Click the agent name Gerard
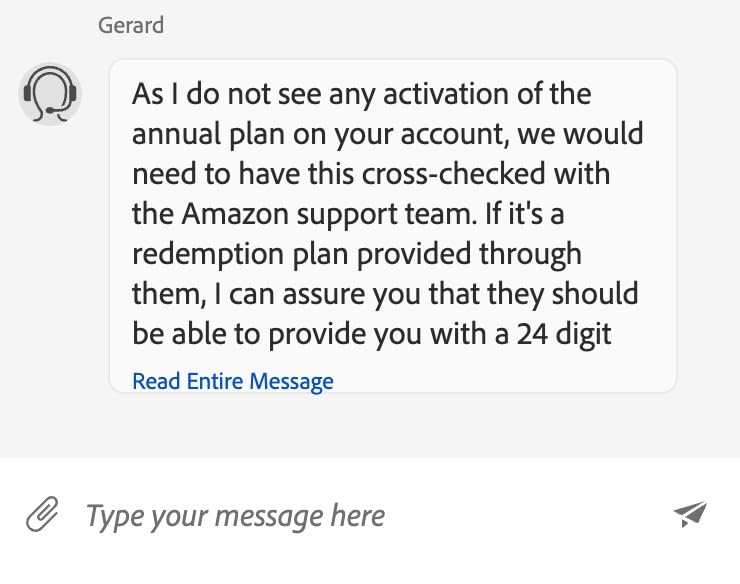 tap(131, 25)
